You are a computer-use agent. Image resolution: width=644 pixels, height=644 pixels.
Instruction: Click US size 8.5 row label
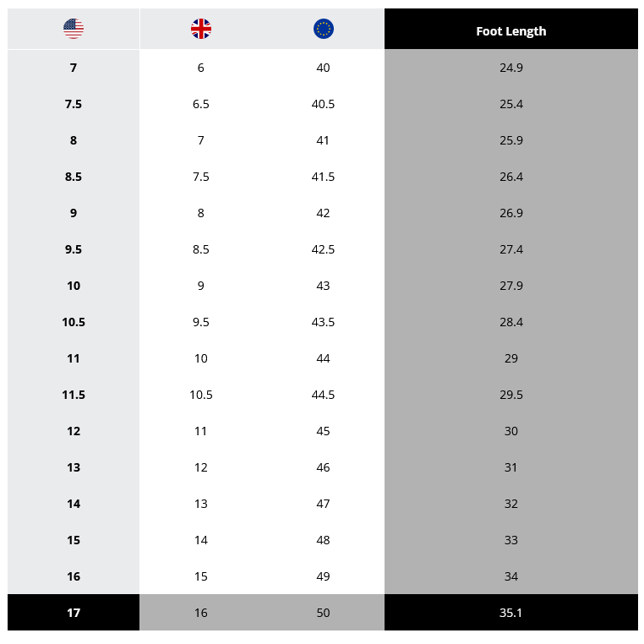(74, 177)
